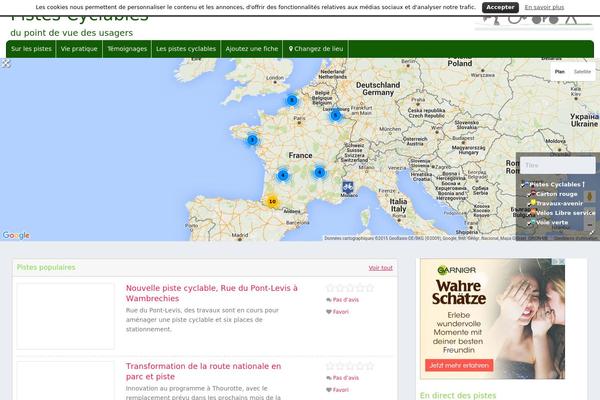The height and width of the screenshot is (400, 600).
Task: Click the Wambrechies listing thumbnail
Action: (x=65, y=316)
